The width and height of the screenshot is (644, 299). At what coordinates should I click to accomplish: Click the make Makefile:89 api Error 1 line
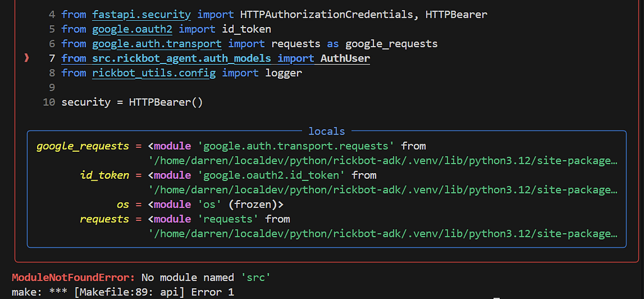click(123, 293)
